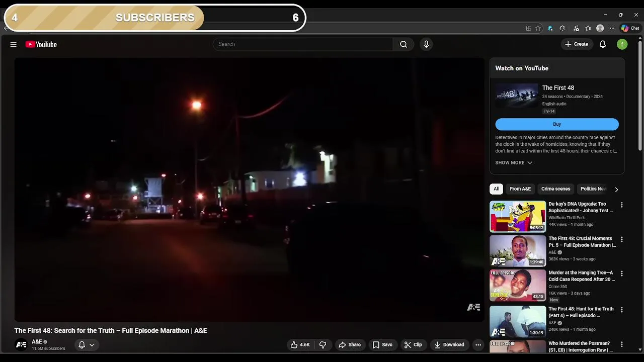
Task: Expand the notification preferences chevron
Action: coord(92,345)
